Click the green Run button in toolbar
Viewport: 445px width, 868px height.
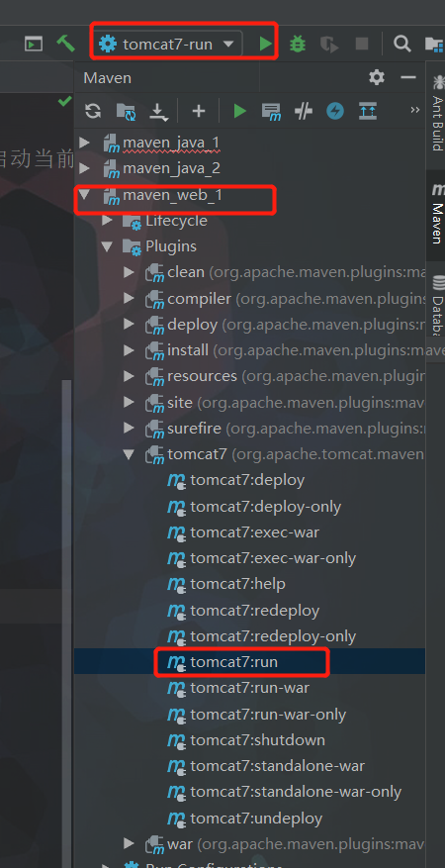coord(266,44)
